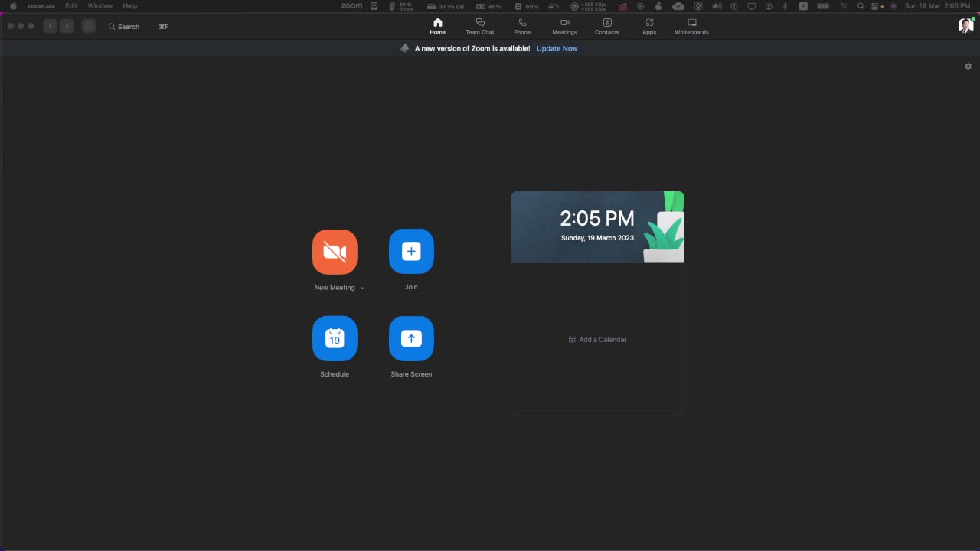Click the Zoom menu bar status icon

[x=351, y=6]
